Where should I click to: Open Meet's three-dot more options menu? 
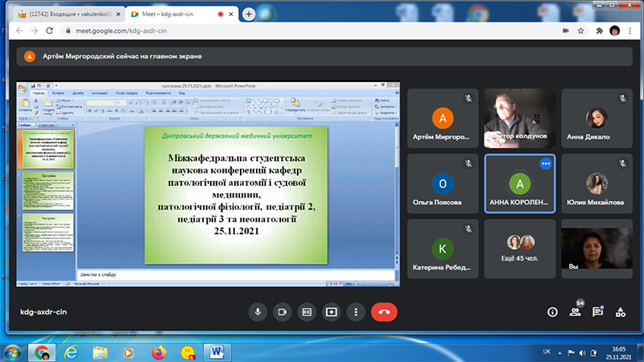tap(355, 311)
